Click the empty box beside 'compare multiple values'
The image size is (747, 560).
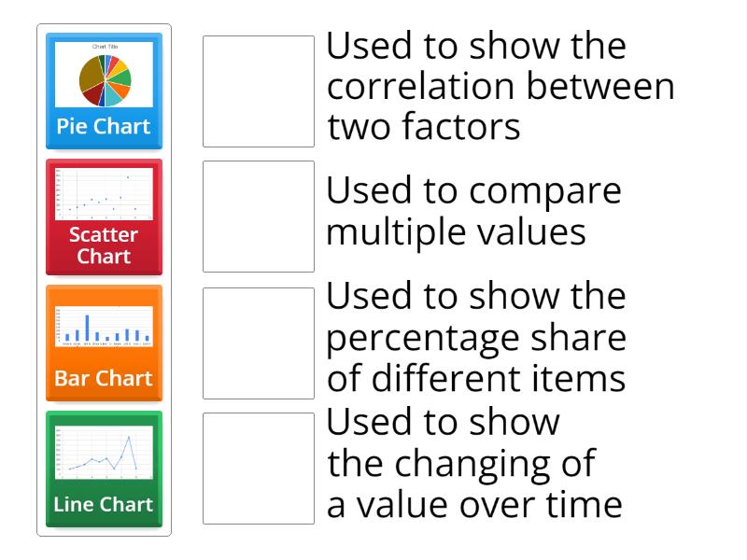(x=259, y=217)
